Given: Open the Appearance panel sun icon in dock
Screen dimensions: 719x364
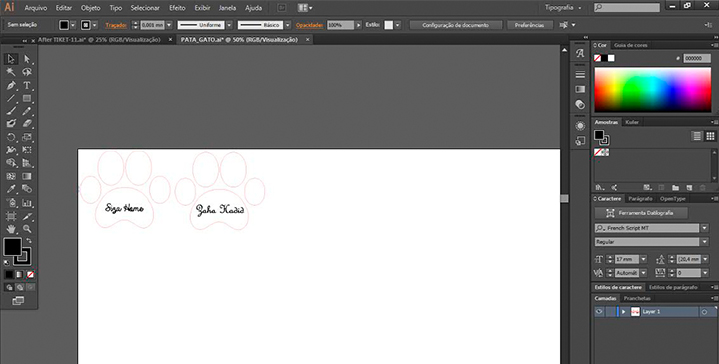Looking at the screenshot, I should point(580,126).
